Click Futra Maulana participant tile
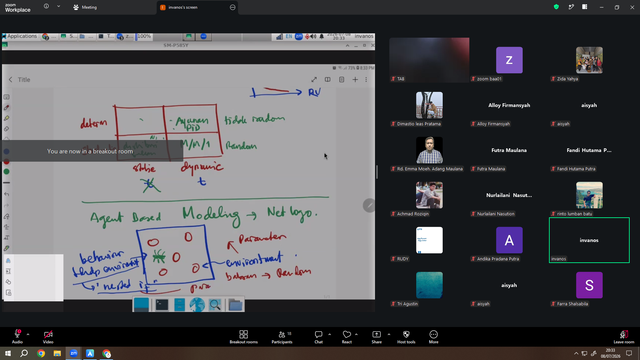The width and height of the screenshot is (640, 360). pos(509,150)
